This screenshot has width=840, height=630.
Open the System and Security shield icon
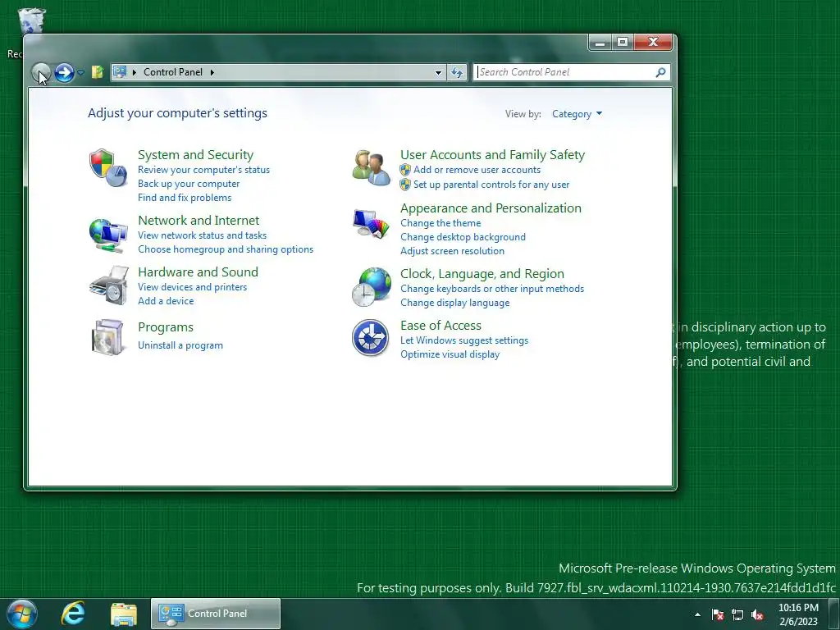coord(107,167)
